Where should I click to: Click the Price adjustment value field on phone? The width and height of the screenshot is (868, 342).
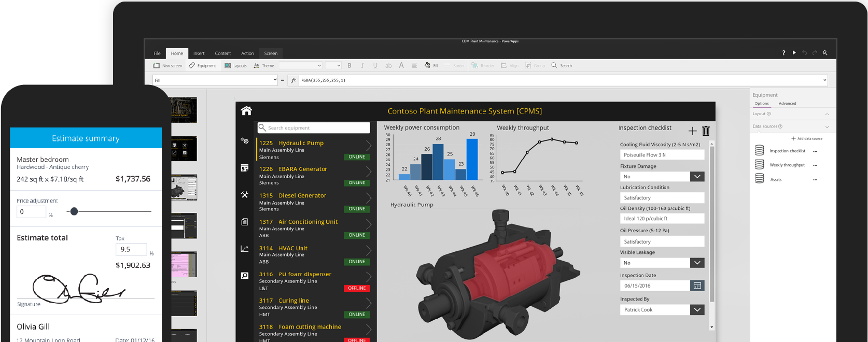click(x=31, y=211)
